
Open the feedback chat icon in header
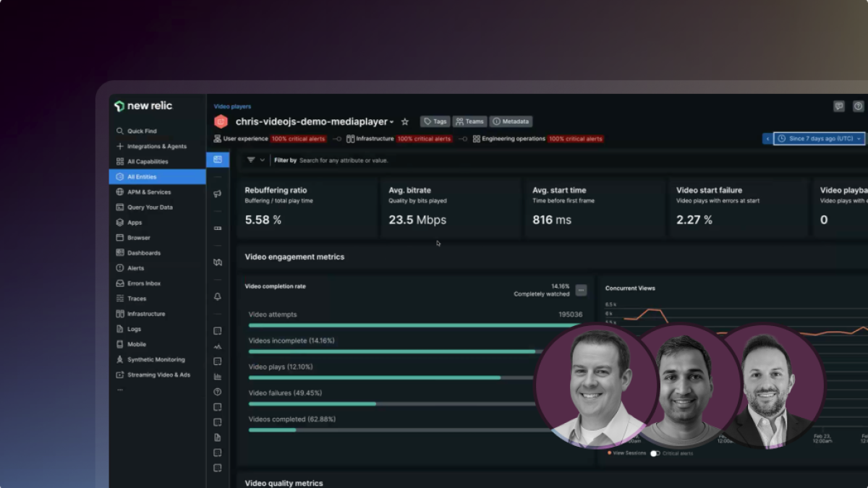coord(839,106)
